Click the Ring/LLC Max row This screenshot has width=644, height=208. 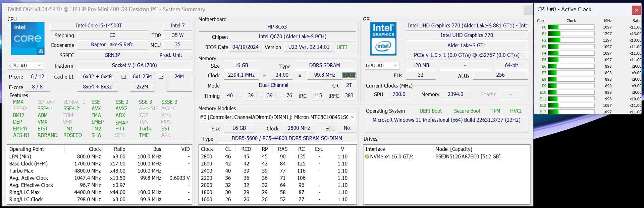tap(99, 192)
